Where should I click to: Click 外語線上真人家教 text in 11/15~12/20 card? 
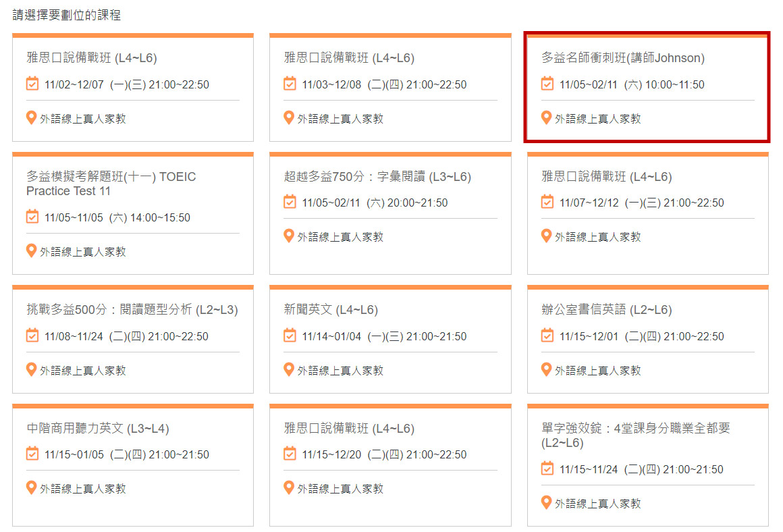click(341, 488)
